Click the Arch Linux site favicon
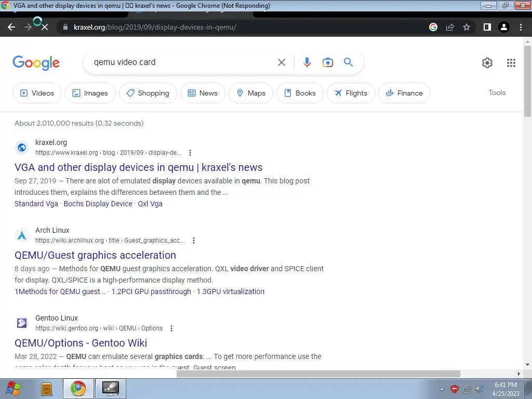Image resolution: width=532 pixels, height=399 pixels. [x=22, y=235]
